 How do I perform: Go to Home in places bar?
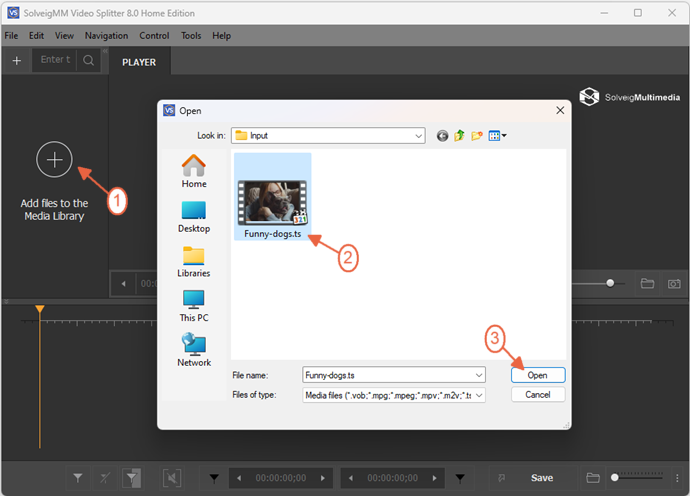pos(194,172)
